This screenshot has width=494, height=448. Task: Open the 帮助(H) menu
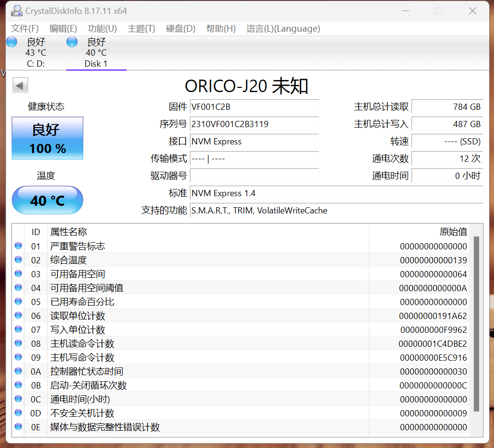click(221, 29)
